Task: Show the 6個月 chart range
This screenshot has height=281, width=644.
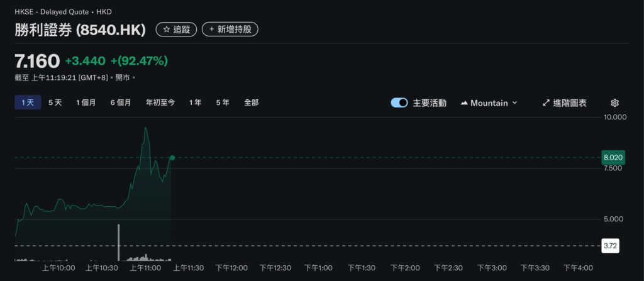Action: tap(121, 102)
